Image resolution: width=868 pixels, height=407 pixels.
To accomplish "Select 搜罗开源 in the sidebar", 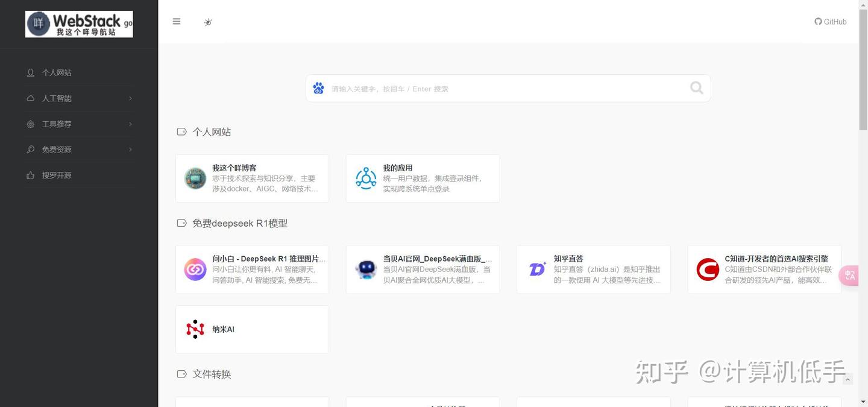I will (57, 175).
